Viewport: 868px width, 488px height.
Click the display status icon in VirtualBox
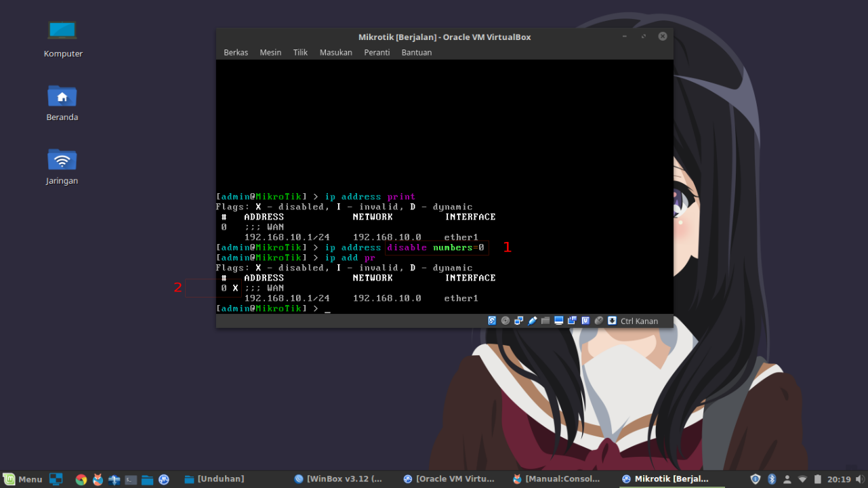[559, 321]
